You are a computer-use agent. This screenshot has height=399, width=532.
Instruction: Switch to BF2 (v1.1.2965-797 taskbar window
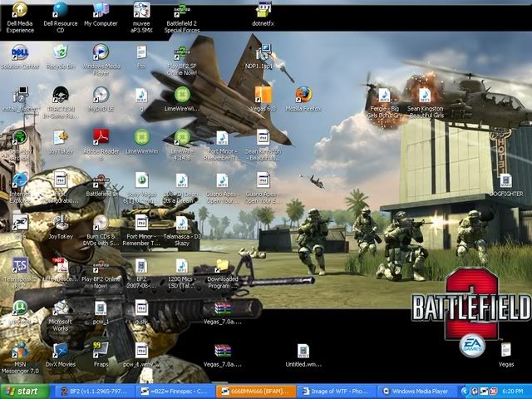[94, 392]
